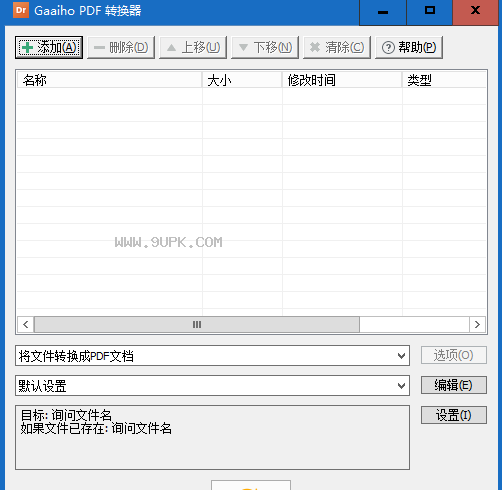Click the 上移(U) move up button

pos(193,48)
